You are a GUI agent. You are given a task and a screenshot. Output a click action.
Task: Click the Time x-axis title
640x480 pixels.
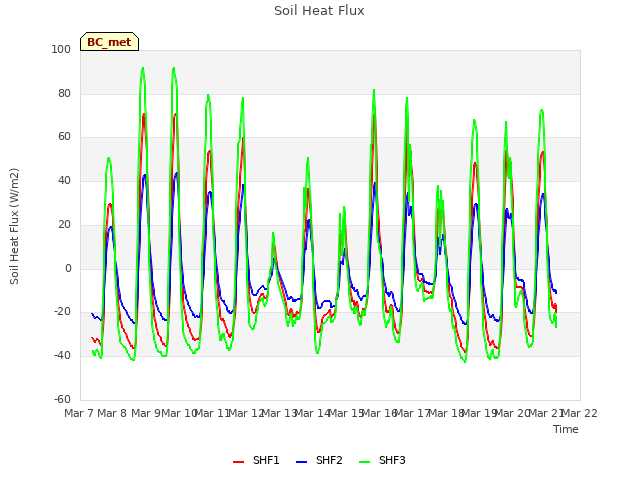[x=566, y=429]
